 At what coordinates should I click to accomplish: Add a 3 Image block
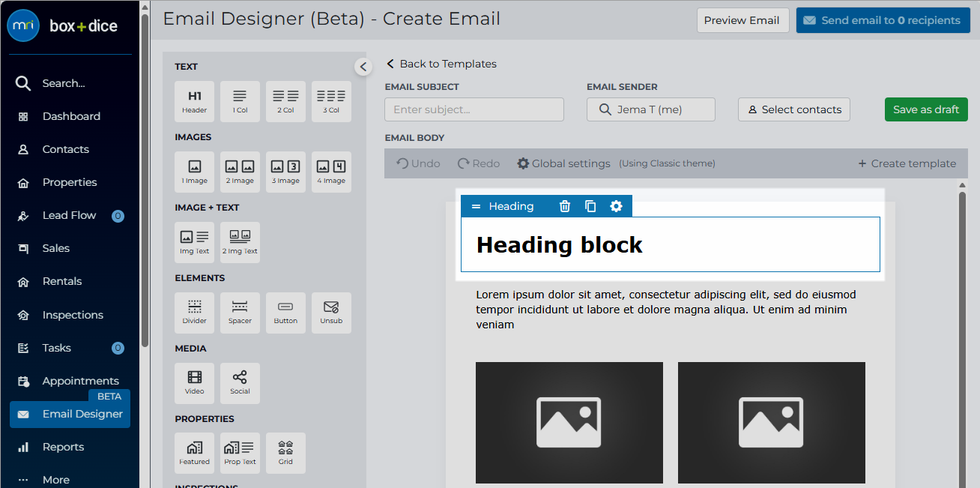point(285,172)
